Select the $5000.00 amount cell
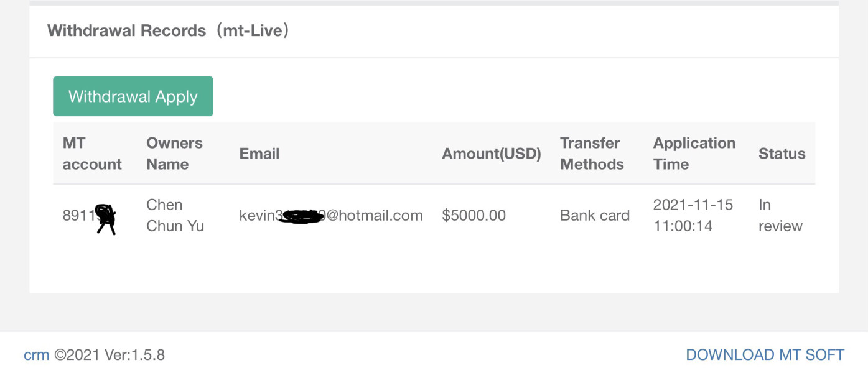Screen dimensions: 868x373 pyautogui.click(x=474, y=216)
